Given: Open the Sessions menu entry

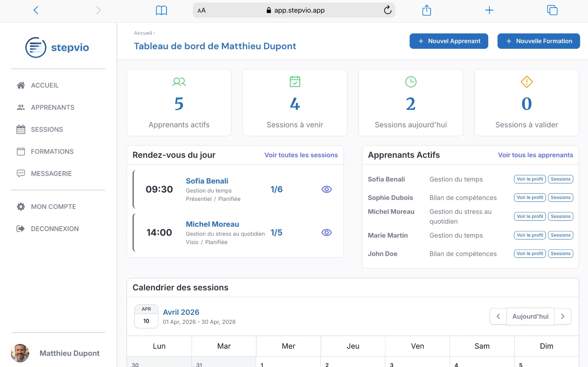Looking at the screenshot, I should (47, 129).
